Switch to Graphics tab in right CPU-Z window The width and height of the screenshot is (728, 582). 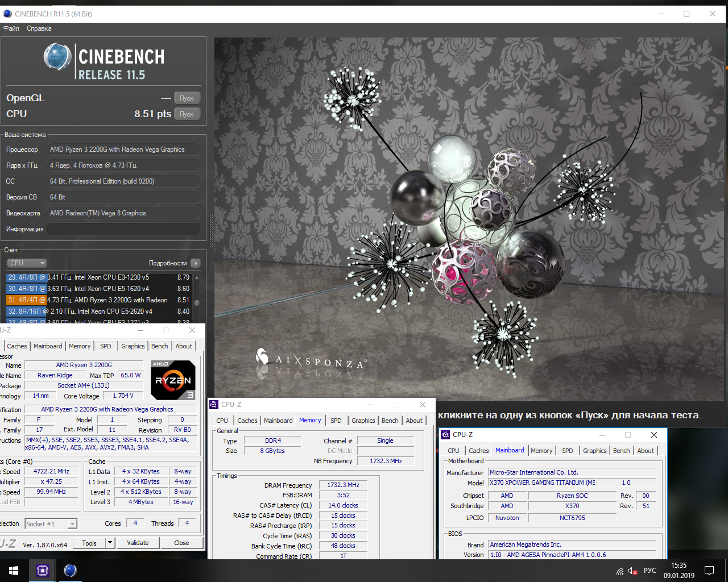tap(595, 451)
